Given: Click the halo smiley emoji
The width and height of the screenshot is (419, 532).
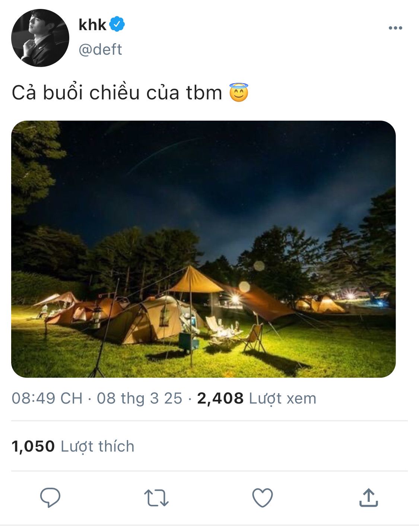Looking at the screenshot, I should (239, 92).
